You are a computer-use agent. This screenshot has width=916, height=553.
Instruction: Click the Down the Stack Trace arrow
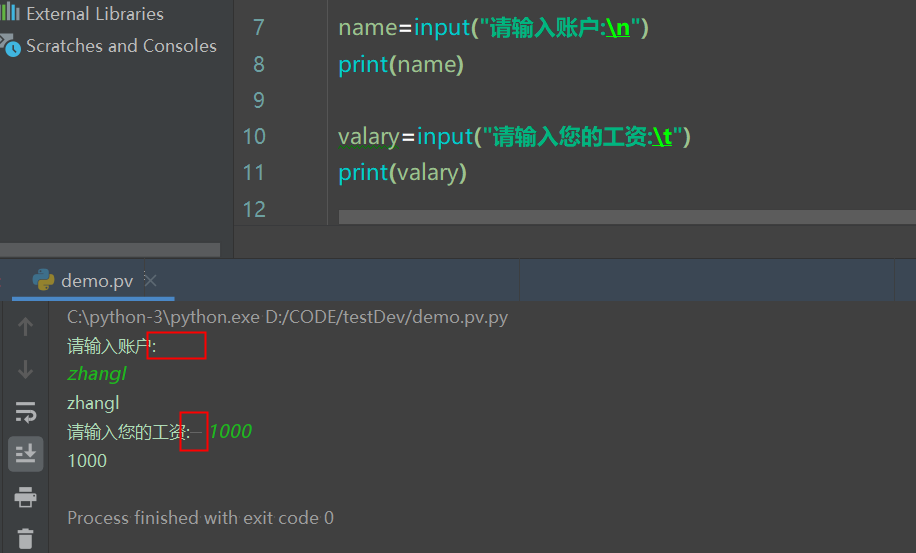tap(26, 370)
